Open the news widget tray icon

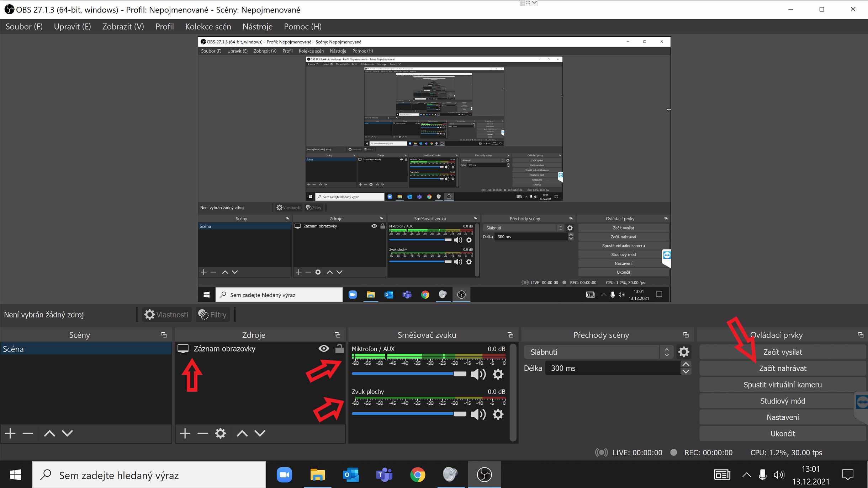coord(722,475)
